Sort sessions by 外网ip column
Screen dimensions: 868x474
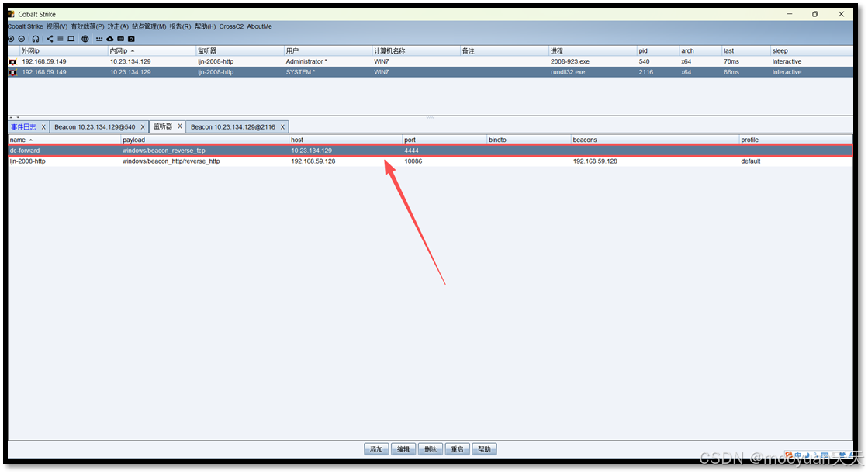(x=63, y=51)
